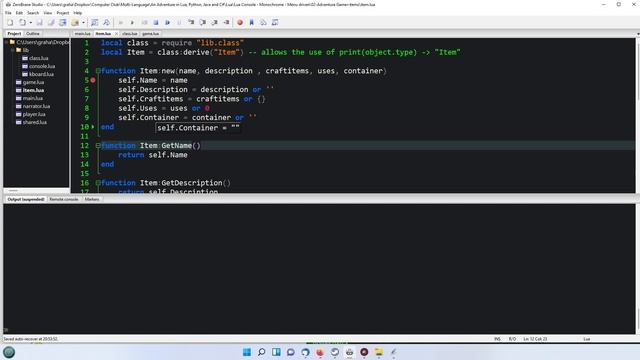640x360 pixels.
Task: Open the Edit menu
Action: (19, 13)
